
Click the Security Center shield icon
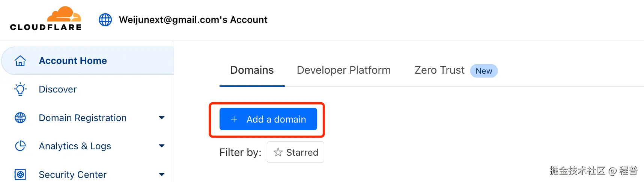point(20,174)
